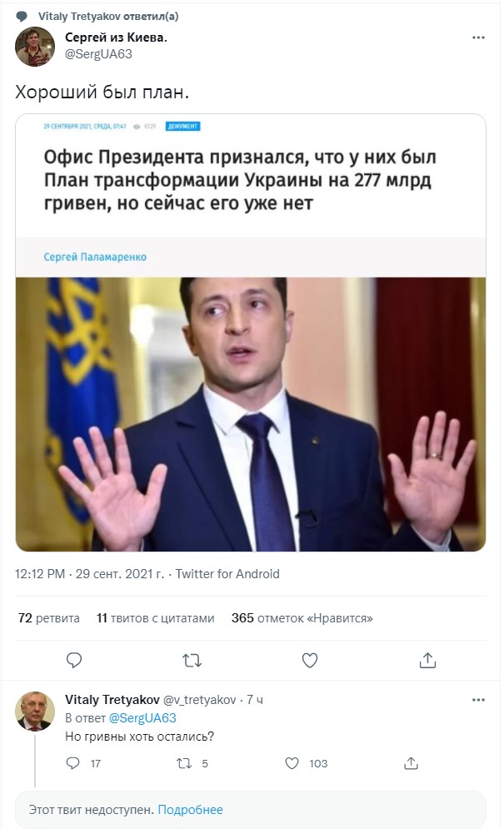Share the main tweet via share icon

coord(427,660)
